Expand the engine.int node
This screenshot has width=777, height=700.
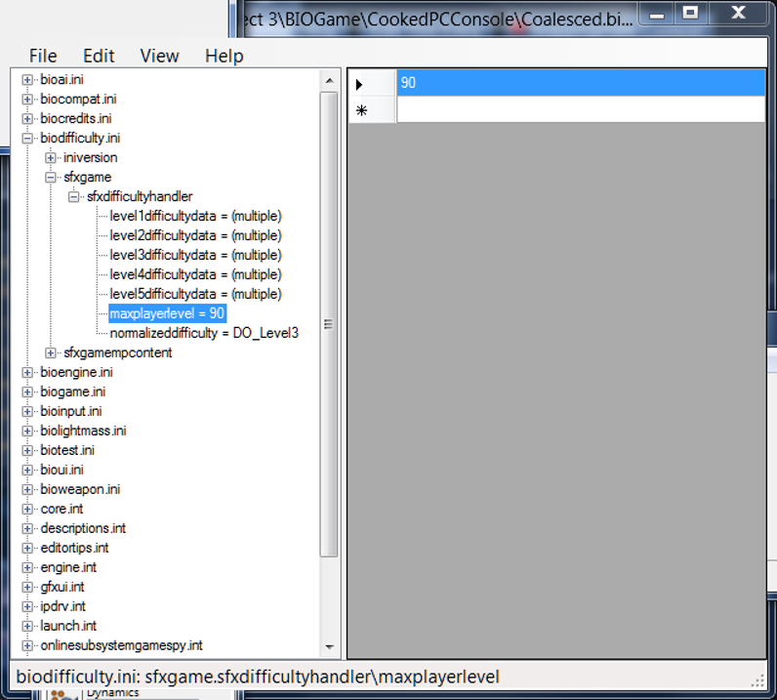pos(27,567)
